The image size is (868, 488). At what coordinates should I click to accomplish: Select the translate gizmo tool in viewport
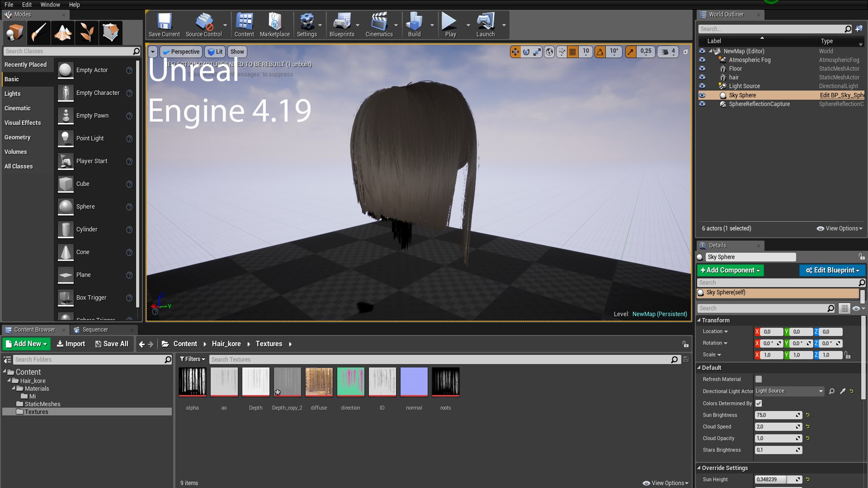tap(515, 52)
